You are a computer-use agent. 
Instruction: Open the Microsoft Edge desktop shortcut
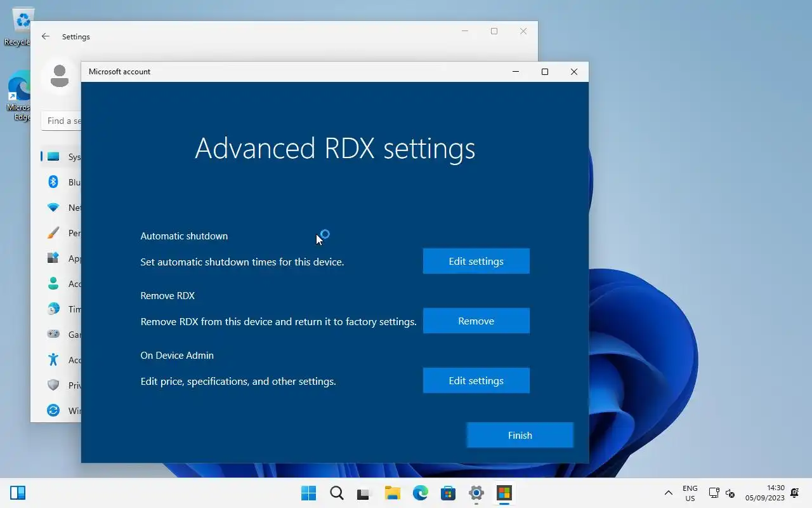[19, 97]
